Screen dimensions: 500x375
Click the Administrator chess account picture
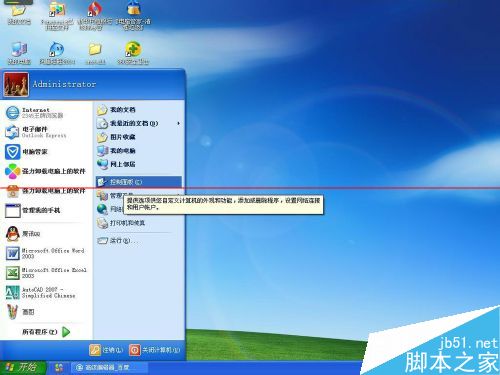16,85
